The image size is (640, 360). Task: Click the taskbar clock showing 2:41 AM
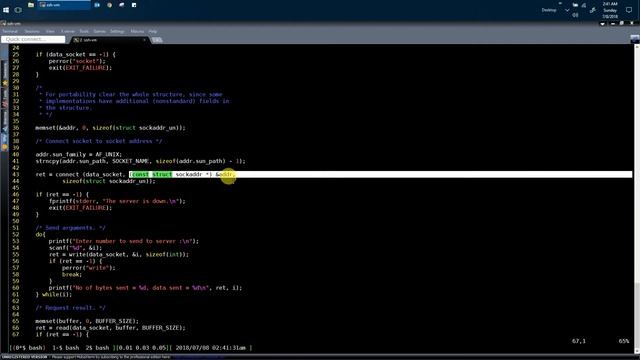pos(610,10)
